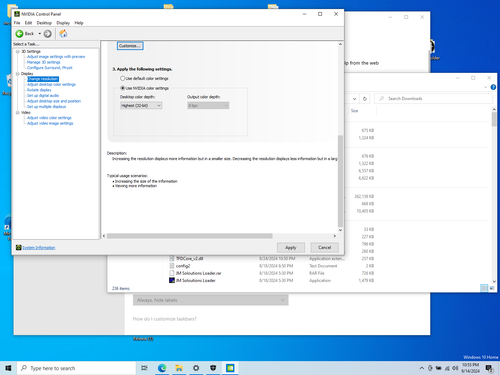Click scroll-up arrow in NVIDIA panel
The height and width of the screenshot is (375, 500).
click(340, 44)
